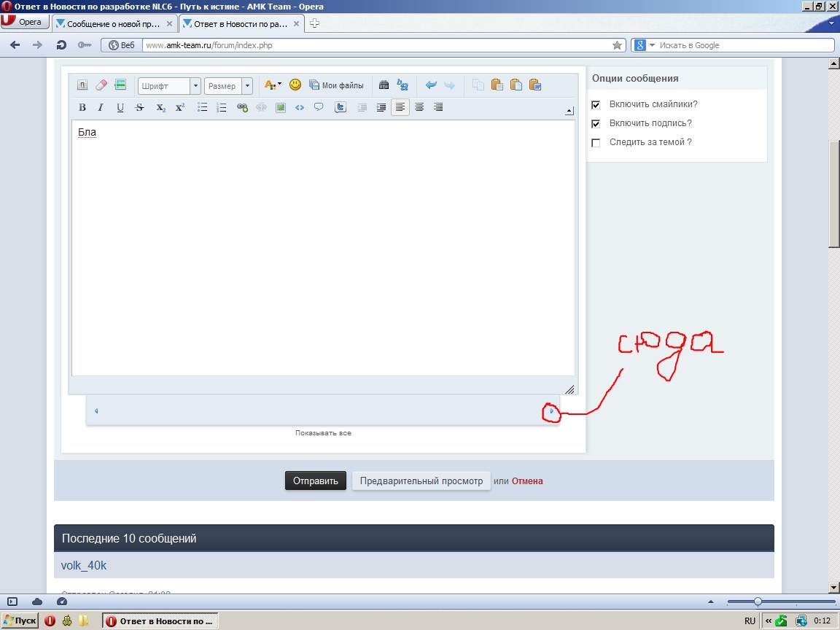Click Предварительный просмотр button
The image size is (840, 630).
(421, 481)
